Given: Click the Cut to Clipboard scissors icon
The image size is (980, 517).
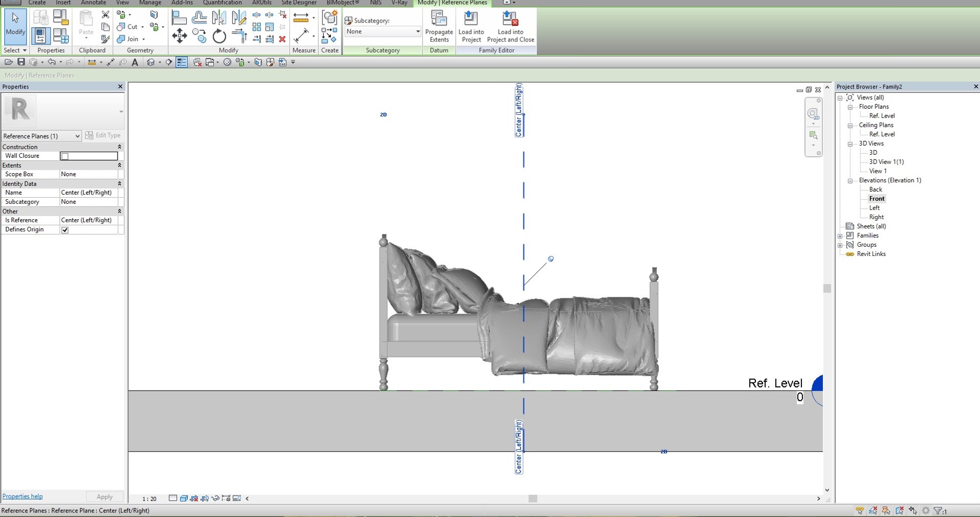Looking at the screenshot, I should coord(106,14).
